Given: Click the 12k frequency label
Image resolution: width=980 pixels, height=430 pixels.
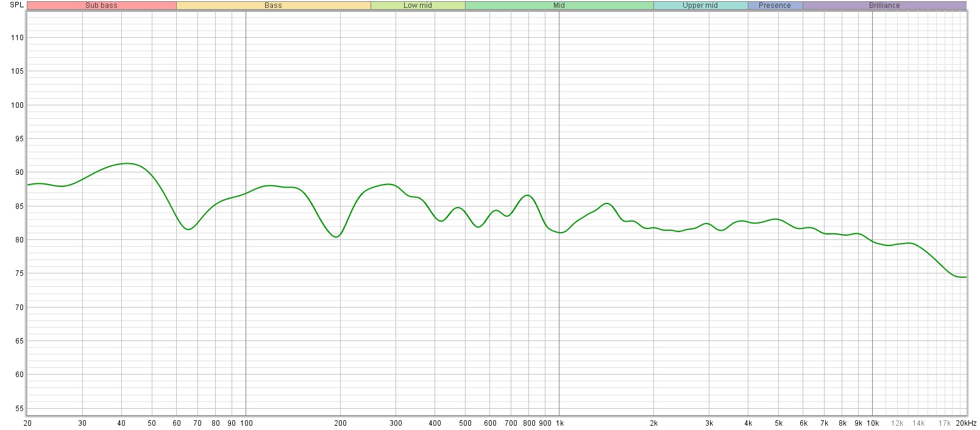Looking at the screenshot, I should (897, 423).
